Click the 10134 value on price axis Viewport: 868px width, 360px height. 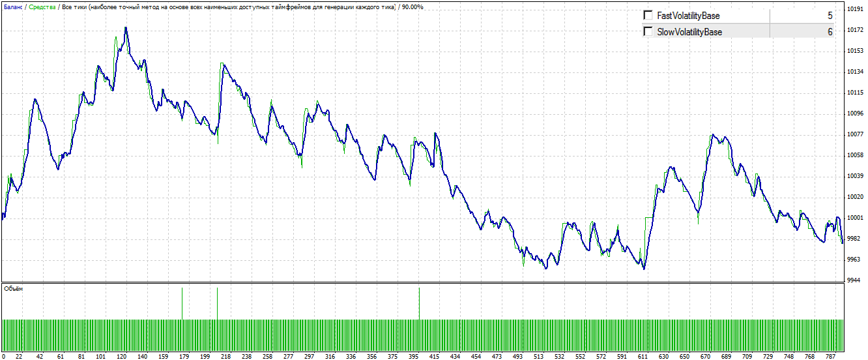tap(855, 72)
